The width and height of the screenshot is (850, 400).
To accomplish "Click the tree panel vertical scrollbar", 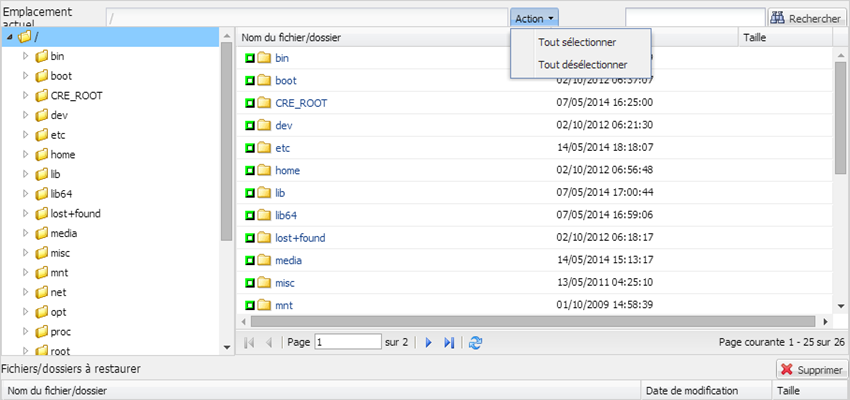I will (227, 141).
